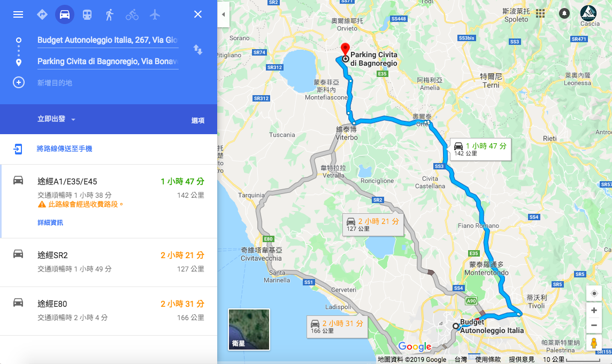
Task: Select the transit travel mode icon
Action: pos(87,14)
